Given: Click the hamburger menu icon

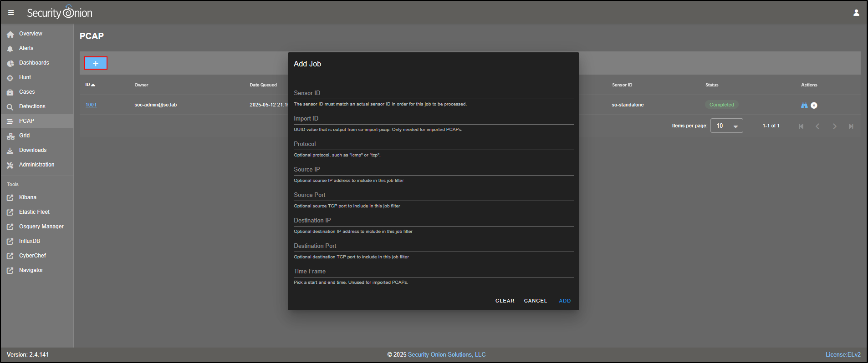Looking at the screenshot, I should [x=11, y=13].
